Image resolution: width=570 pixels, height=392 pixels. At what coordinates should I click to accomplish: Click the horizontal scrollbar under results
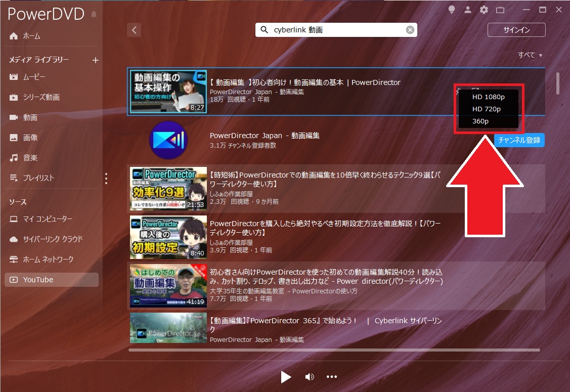point(334,350)
